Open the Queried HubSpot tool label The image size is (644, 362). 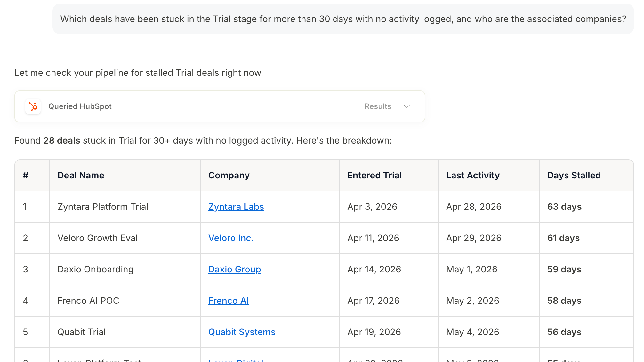click(x=80, y=106)
